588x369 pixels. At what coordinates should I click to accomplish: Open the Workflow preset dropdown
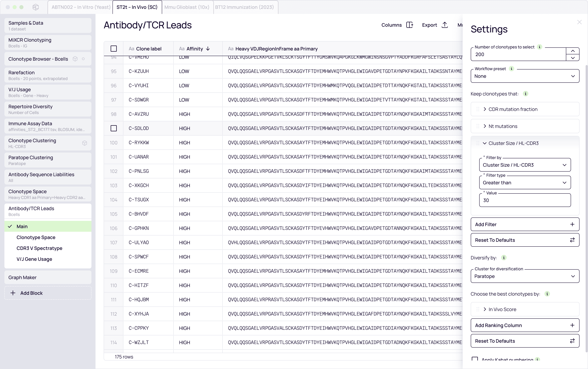[525, 76]
